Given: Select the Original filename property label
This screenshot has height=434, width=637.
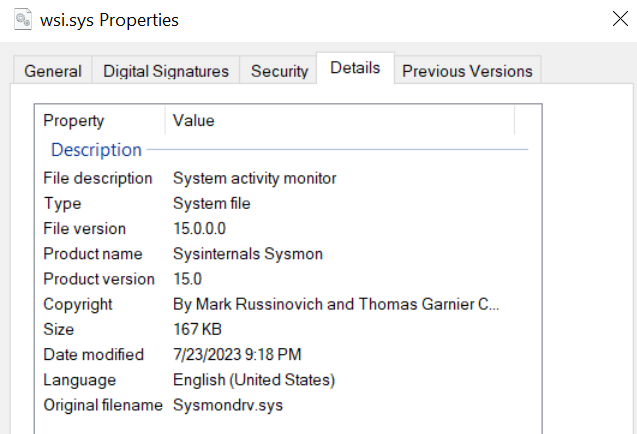Looking at the screenshot, I should pyautogui.click(x=103, y=405).
